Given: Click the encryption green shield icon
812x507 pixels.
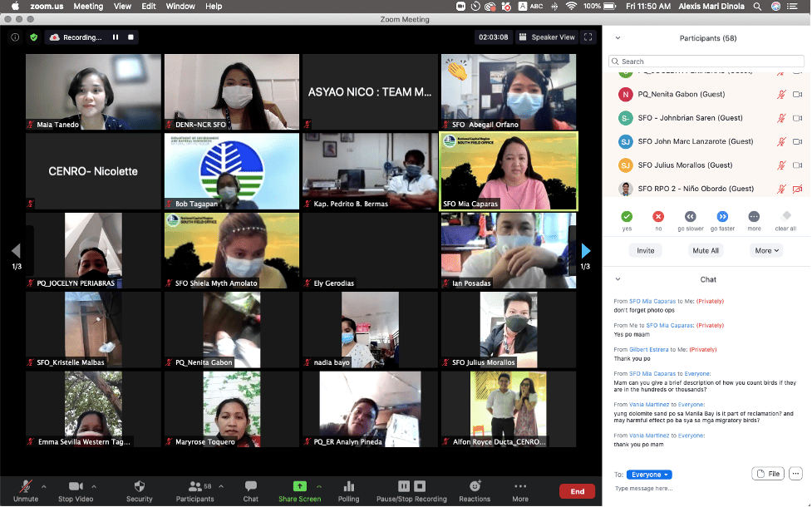Looking at the screenshot, I should point(33,37).
